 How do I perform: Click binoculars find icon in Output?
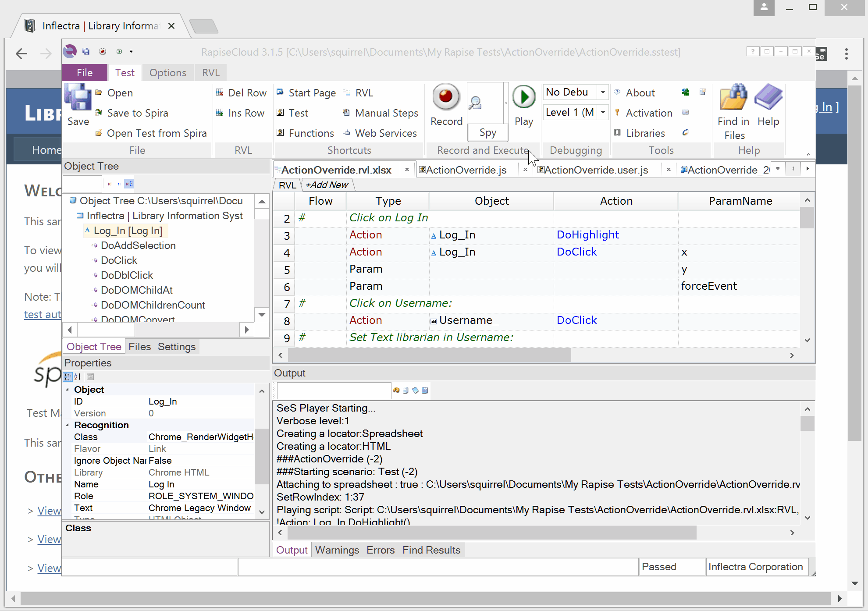coord(396,390)
